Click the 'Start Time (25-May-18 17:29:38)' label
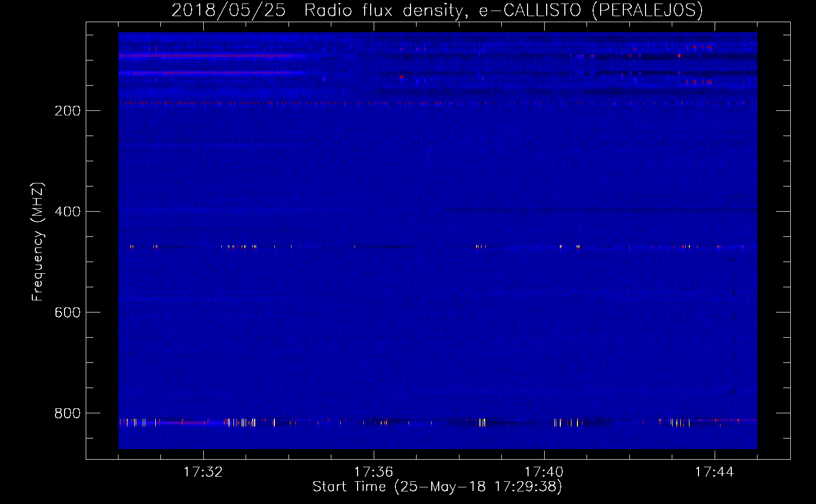816x504 pixels. coord(437,487)
